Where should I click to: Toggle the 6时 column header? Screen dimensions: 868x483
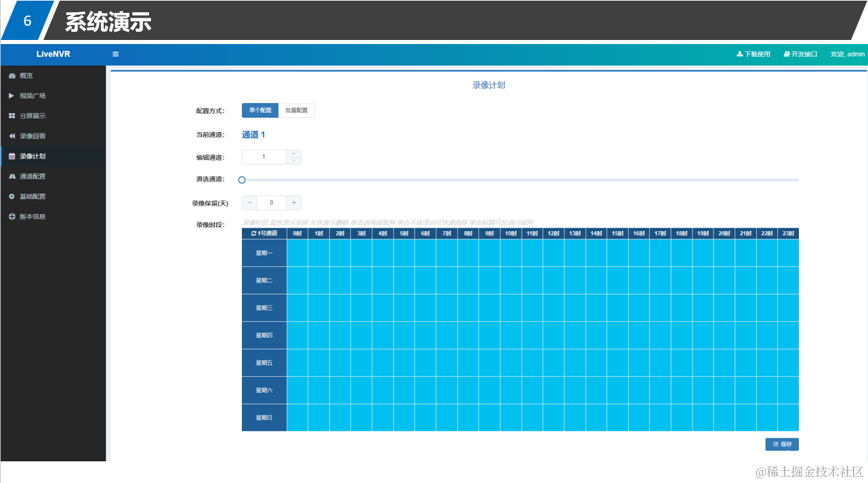click(x=426, y=233)
